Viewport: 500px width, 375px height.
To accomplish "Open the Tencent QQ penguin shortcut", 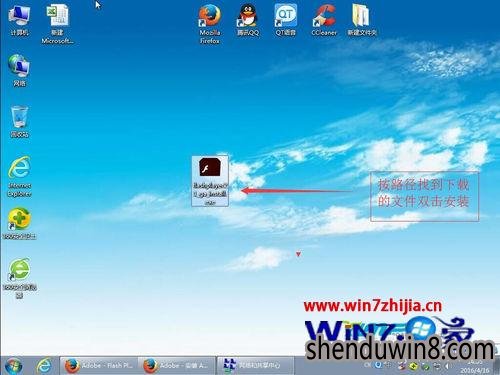I will [248, 20].
